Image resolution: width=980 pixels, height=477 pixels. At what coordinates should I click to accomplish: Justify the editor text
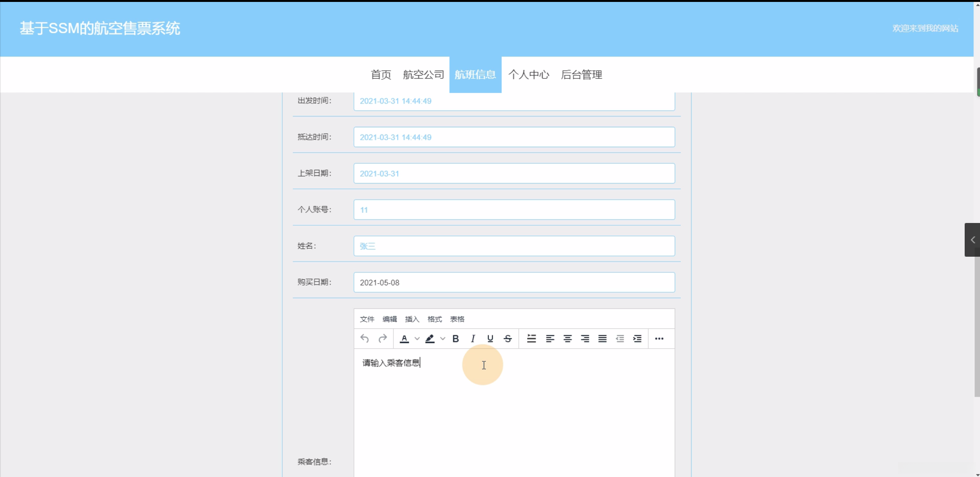(x=602, y=339)
